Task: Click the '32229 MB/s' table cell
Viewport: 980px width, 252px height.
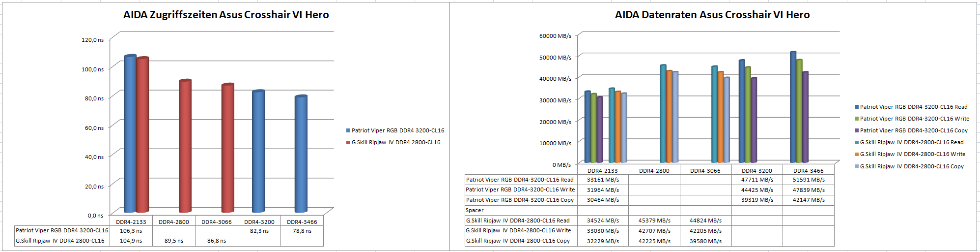Action: [x=603, y=241]
